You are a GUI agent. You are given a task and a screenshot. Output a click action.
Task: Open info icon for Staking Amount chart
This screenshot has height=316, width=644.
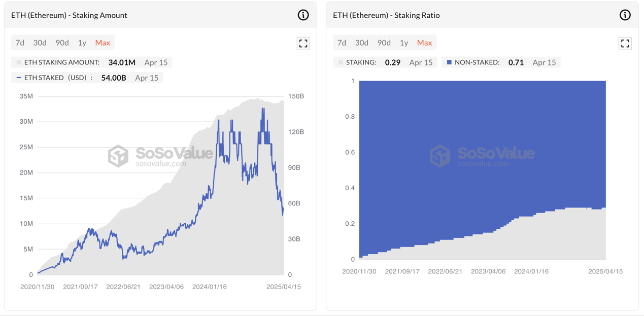point(303,15)
